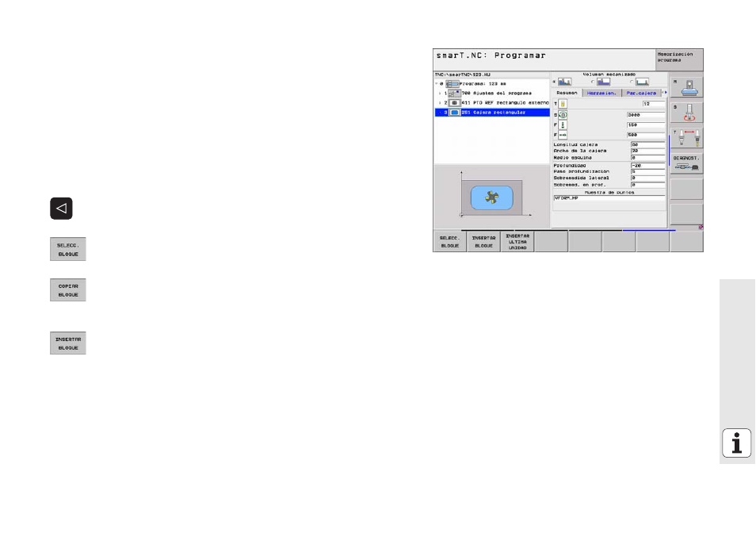Click the Programa: 123 mm unit icon
The height and width of the screenshot is (533, 756).
click(452, 84)
